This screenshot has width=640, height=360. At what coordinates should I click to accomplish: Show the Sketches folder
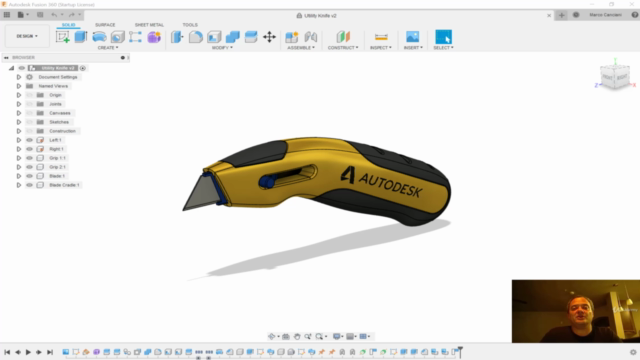click(x=29, y=122)
